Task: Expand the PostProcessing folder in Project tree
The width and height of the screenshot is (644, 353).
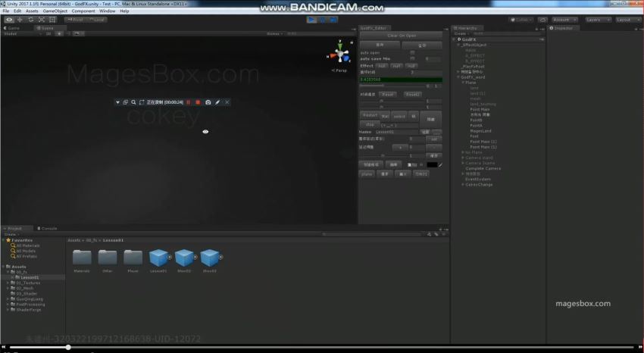Action: coord(8,305)
